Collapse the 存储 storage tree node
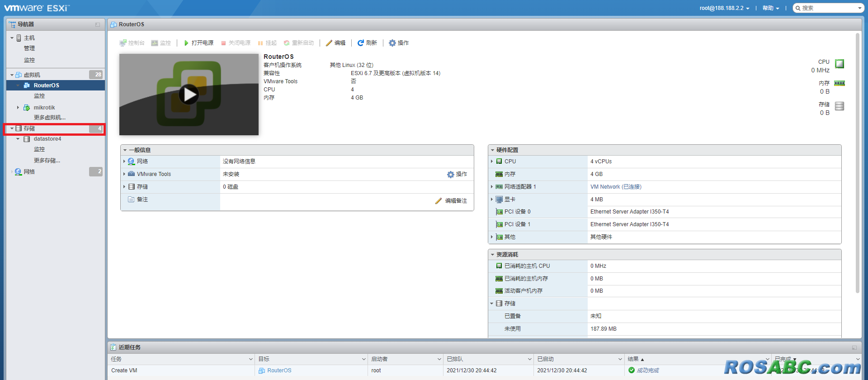Image resolution: width=868 pixels, height=380 pixels. 12,128
